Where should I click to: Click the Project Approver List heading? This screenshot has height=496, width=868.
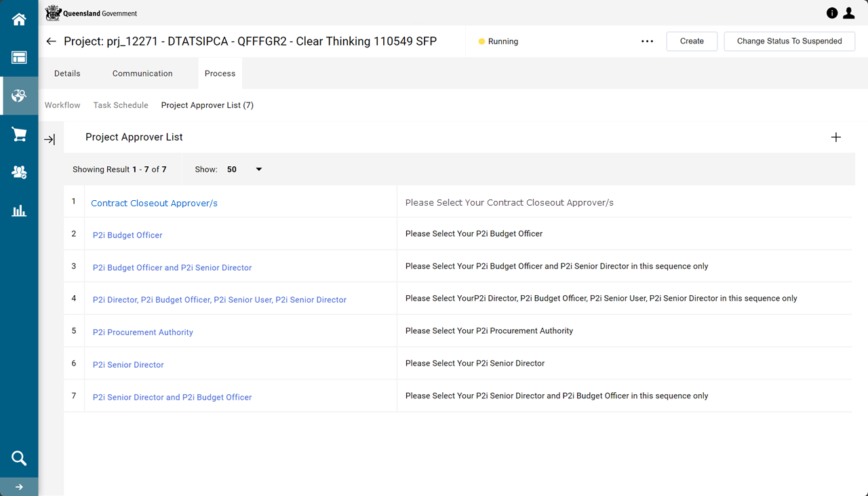[134, 137]
